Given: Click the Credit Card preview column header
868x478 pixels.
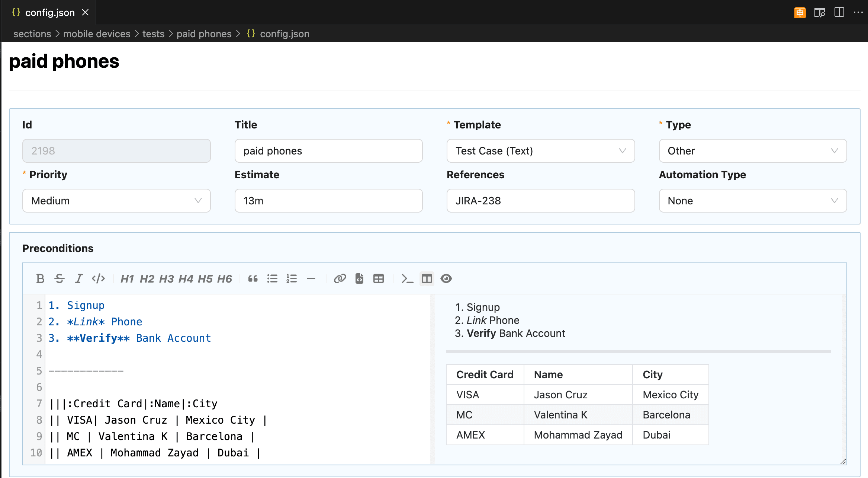Looking at the screenshot, I should pos(485,375).
